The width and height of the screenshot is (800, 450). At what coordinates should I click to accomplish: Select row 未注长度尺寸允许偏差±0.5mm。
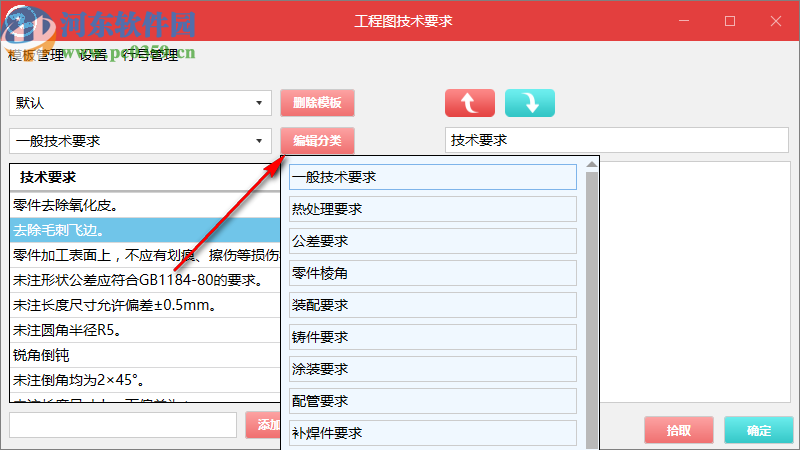click(x=145, y=305)
